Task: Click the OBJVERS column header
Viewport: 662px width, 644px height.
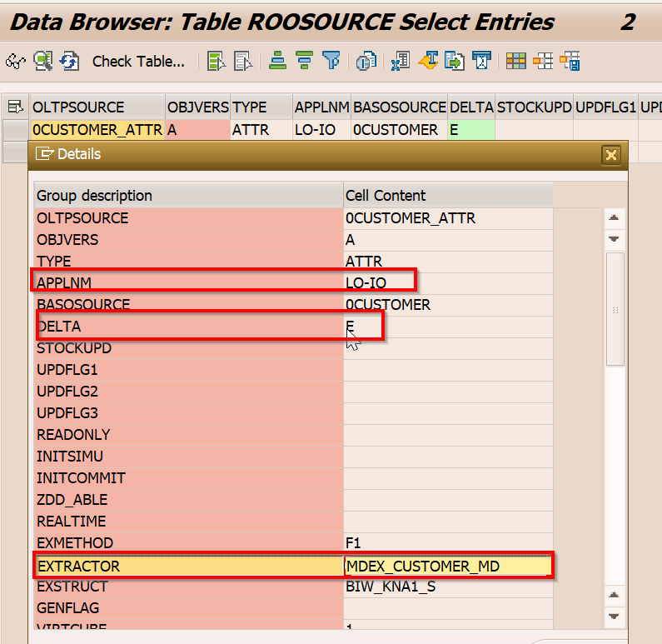Action: (x=197, y=107)
